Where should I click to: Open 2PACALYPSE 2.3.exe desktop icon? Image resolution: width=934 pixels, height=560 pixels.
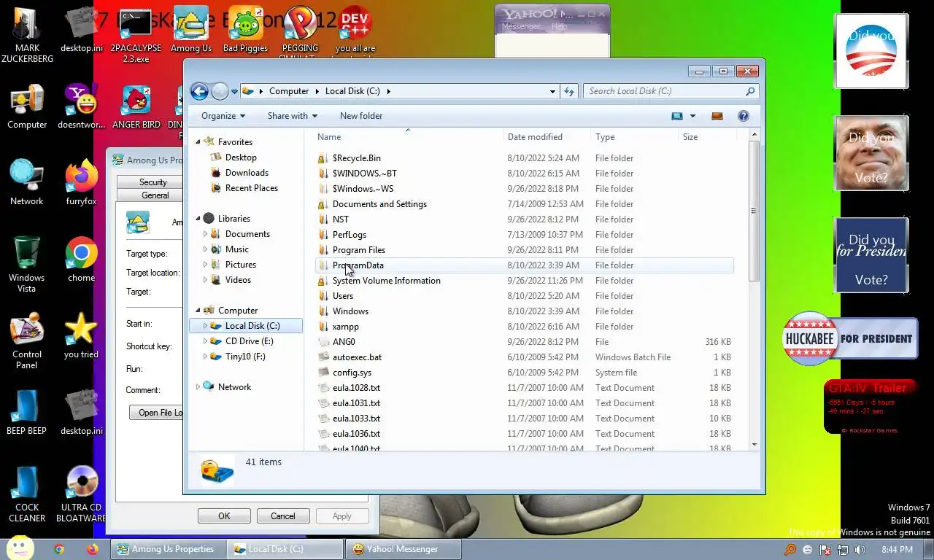136,35
